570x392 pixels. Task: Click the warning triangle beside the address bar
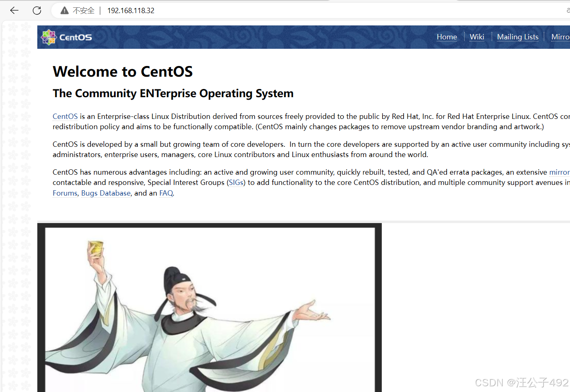pos(64,10)
